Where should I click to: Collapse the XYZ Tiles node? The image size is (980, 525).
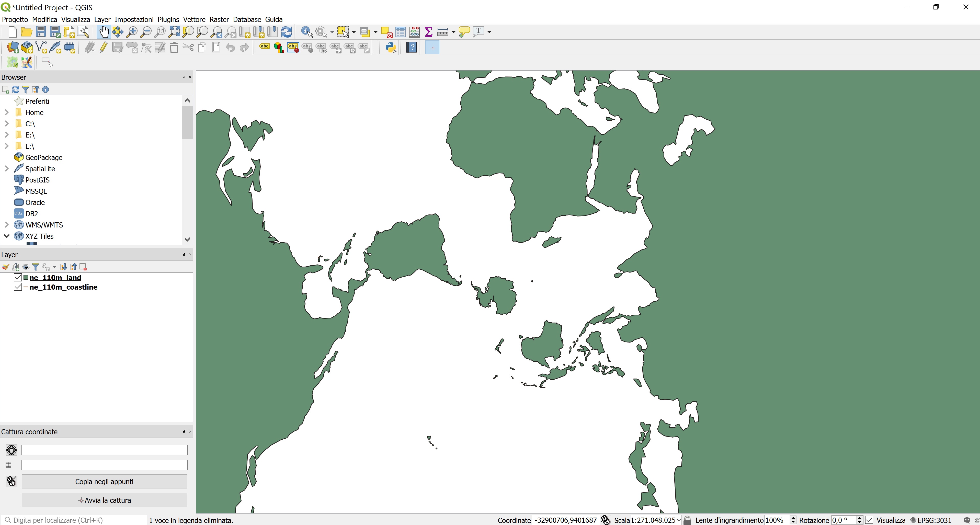coord(6,236)
